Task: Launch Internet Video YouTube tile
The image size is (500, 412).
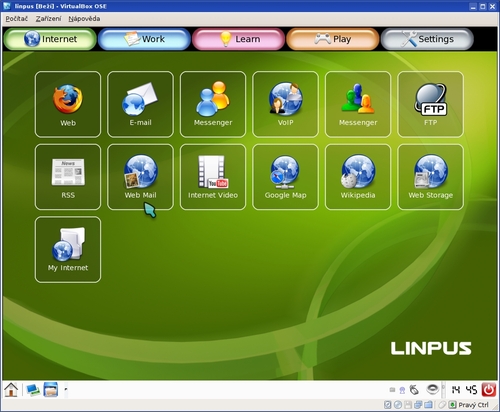Action: click(213, 177)
